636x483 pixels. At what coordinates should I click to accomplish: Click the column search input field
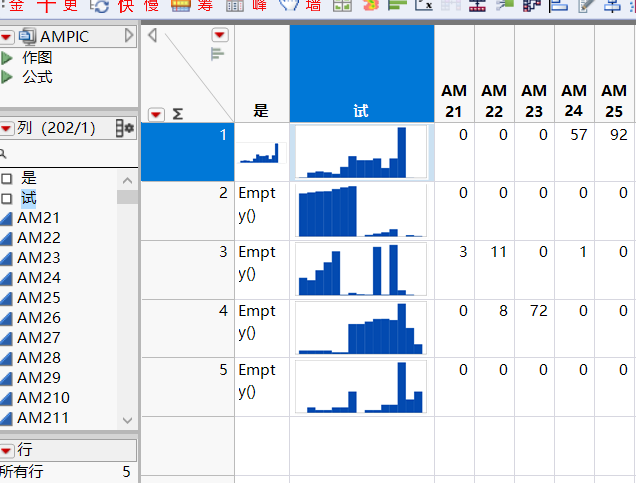pyautogui.click(x=69, y=154)
